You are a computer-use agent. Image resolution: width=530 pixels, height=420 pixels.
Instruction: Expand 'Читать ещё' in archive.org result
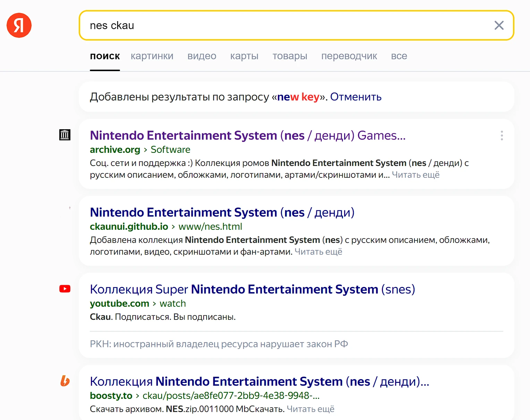pos(416,175)
